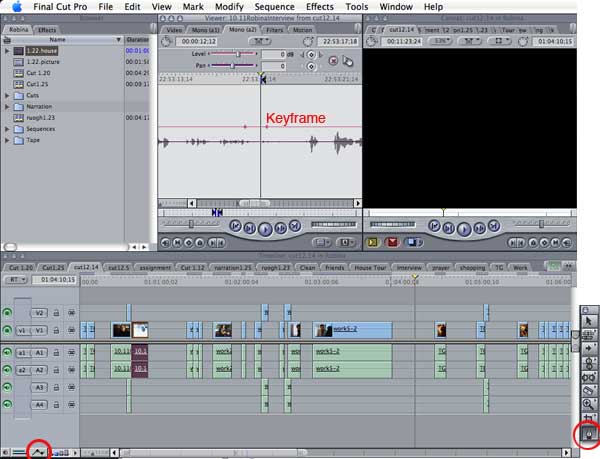Mute the A4 audio track

[x=7, y=404]
